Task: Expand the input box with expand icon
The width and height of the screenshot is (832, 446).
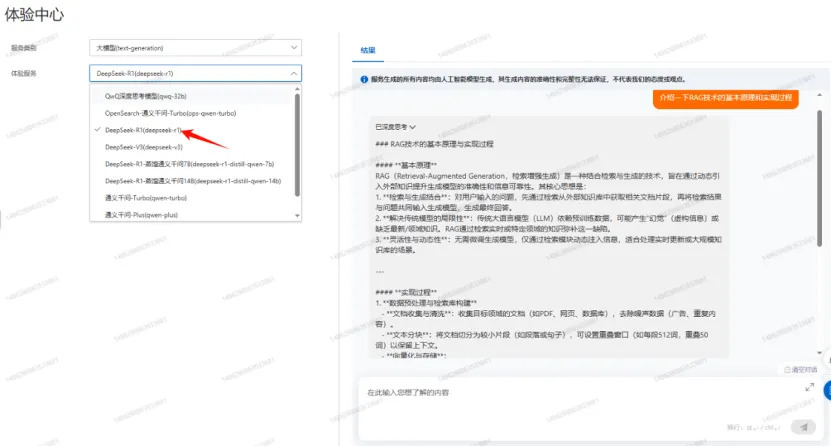Action: (x=809, y=387)
